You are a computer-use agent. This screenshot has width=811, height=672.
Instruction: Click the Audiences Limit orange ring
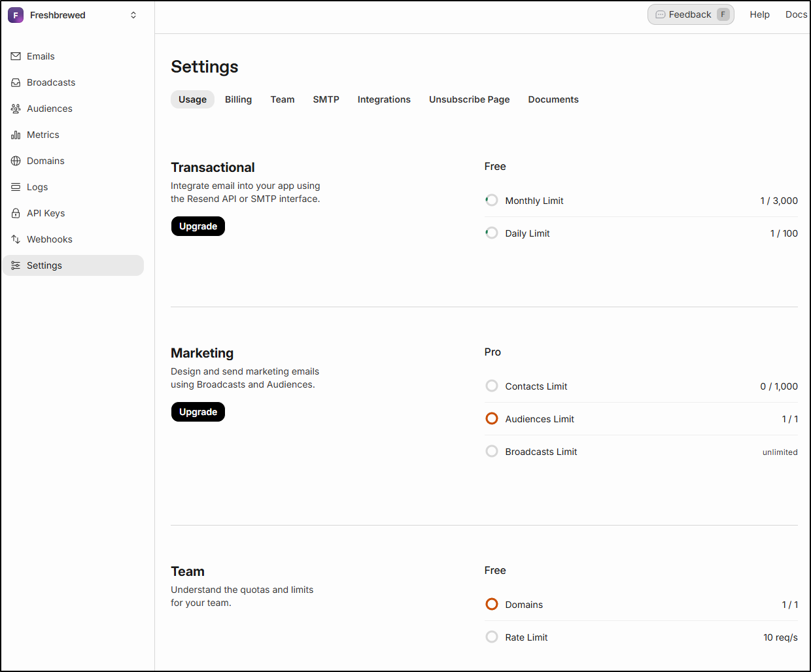tap(492, 418)
